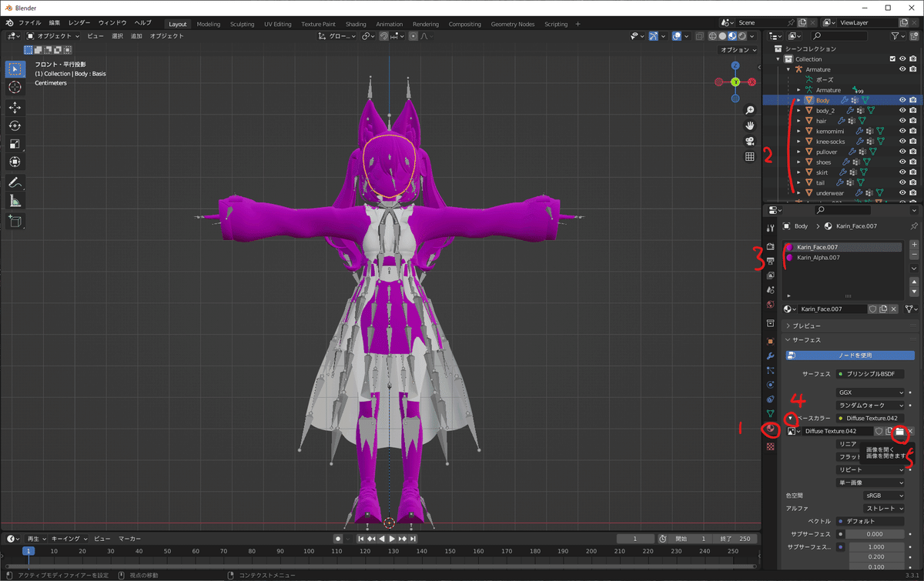The image size is (924, 581).
Task: Click the timeline マーカー menu button
Action: pos(129,539)
